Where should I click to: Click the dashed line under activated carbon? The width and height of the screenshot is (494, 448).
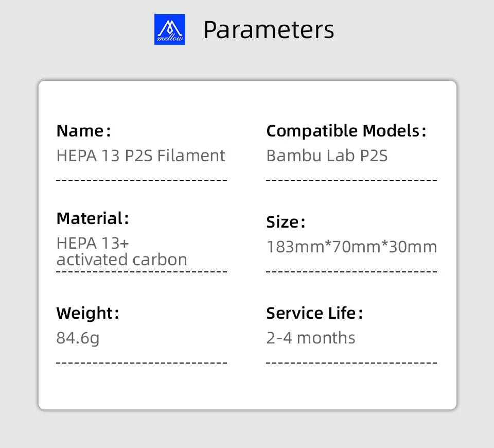point(141,271)
